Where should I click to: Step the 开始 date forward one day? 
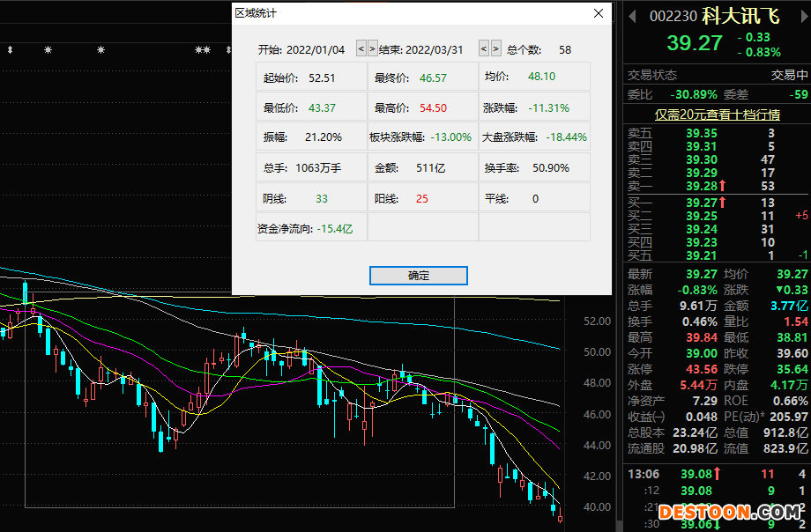click(x=372, y=49)
